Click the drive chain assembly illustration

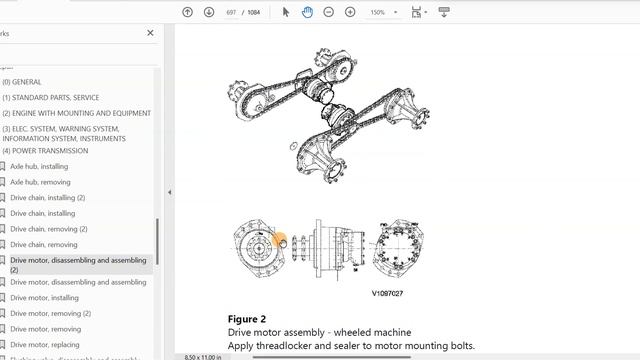pos(329,115)
